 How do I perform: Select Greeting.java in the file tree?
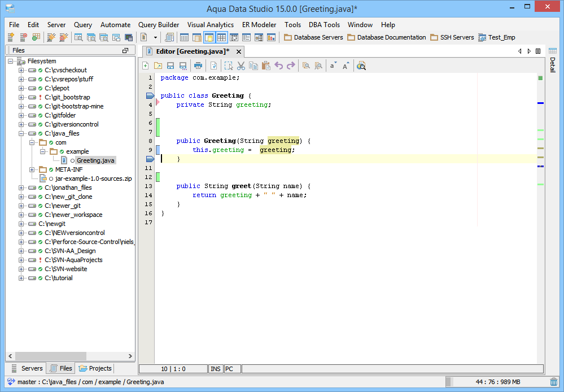tap(95, 160)
